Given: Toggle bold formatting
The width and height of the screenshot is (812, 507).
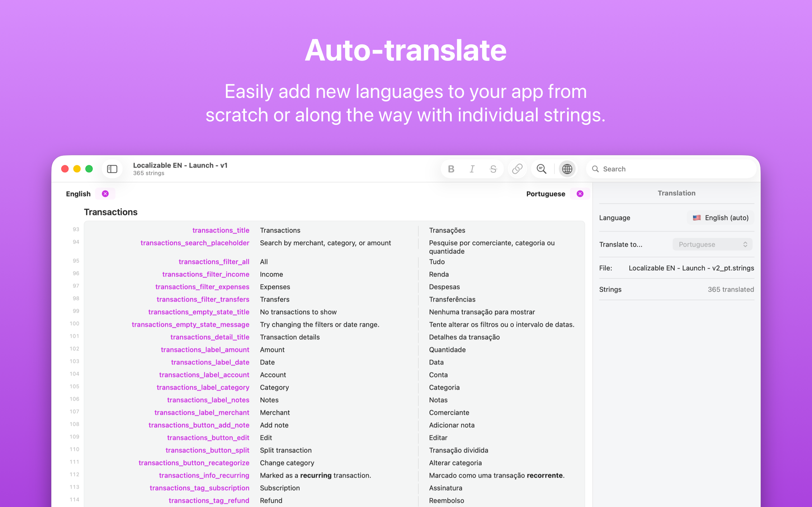Looking at the screenshot, I should click(x=451, y=169).
